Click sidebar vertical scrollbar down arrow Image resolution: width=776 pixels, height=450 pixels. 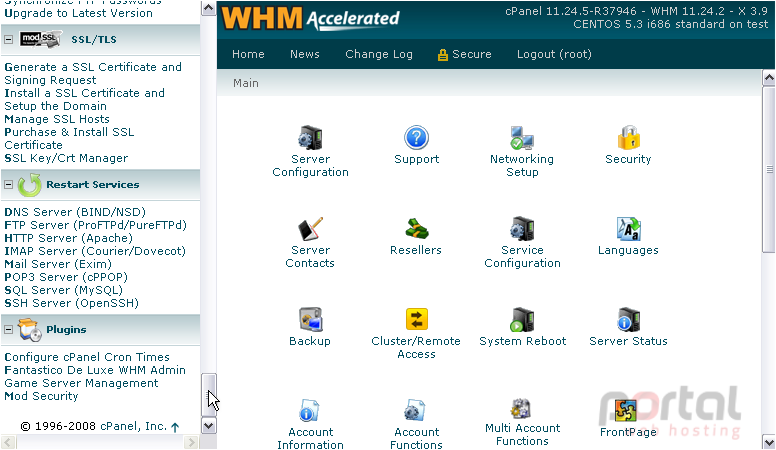click(209, 426)
